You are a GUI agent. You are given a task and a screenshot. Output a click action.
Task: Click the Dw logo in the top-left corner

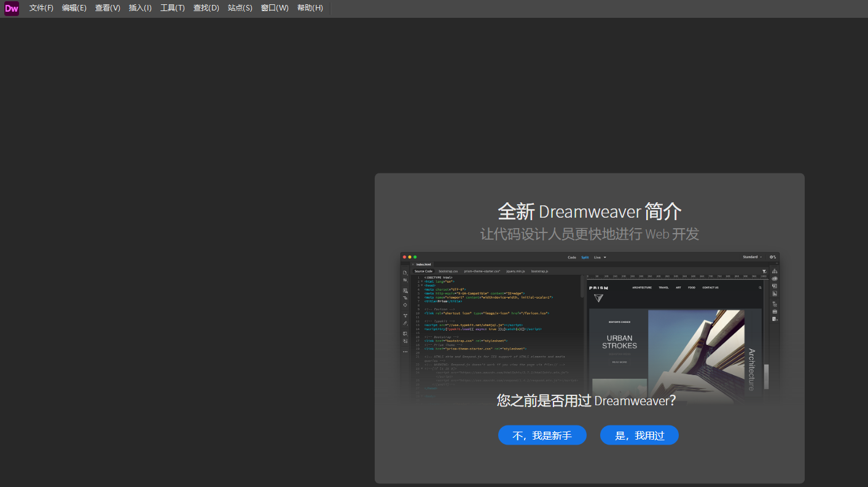click(10, 8)
